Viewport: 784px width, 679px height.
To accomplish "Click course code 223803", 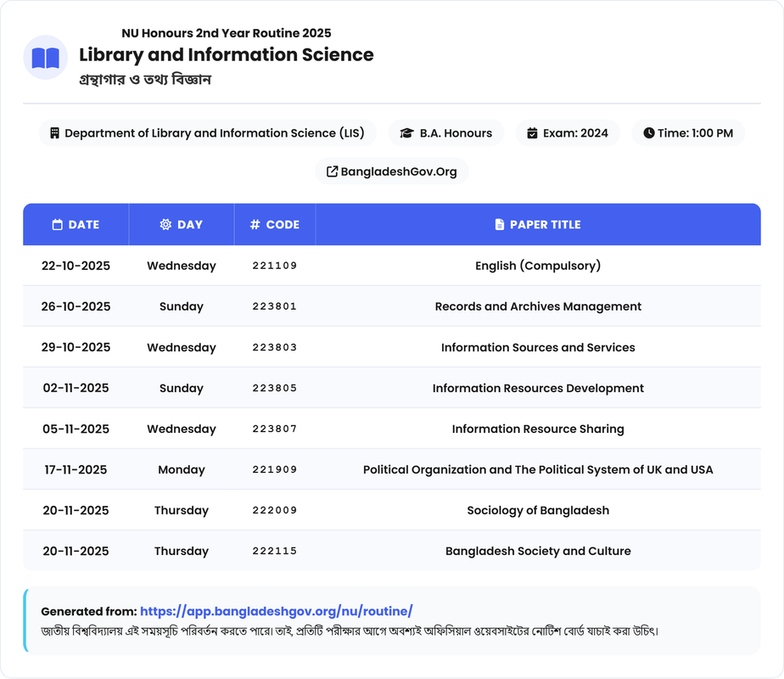I will point(275,347).
